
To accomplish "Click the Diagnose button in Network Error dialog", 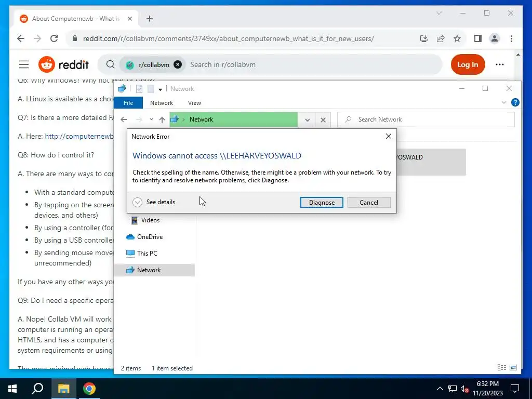I will point(321,202).
